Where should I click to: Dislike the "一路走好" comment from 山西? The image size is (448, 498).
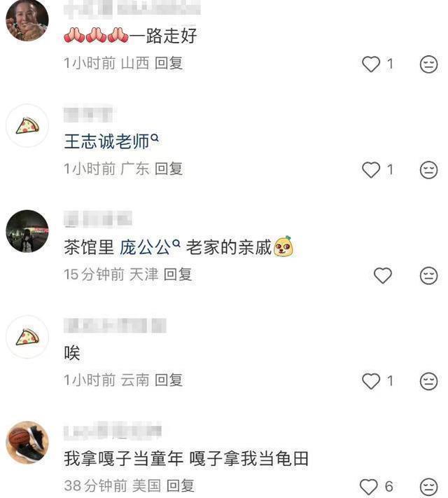[428, 64]
